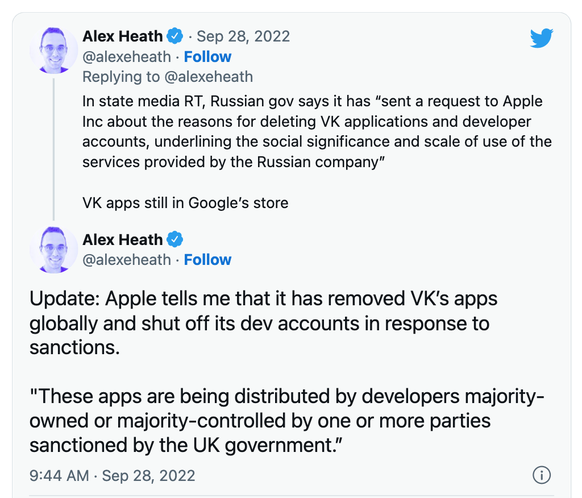The height and width of the screenshot is (498, 582).
Task: Follow Alex Heath from the first tweet
Action: (x=207, y=57)
